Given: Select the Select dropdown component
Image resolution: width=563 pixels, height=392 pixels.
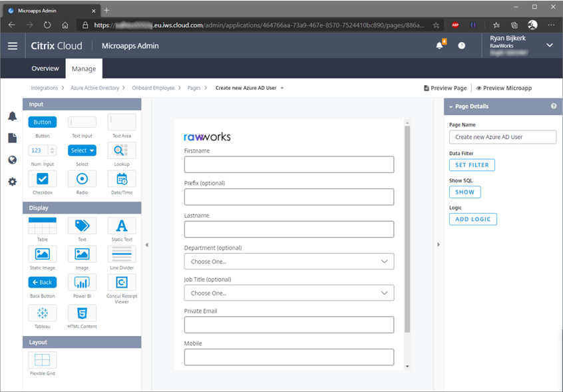Looking at the screenshot, I should pyautogui.click(x=82, y=150).
